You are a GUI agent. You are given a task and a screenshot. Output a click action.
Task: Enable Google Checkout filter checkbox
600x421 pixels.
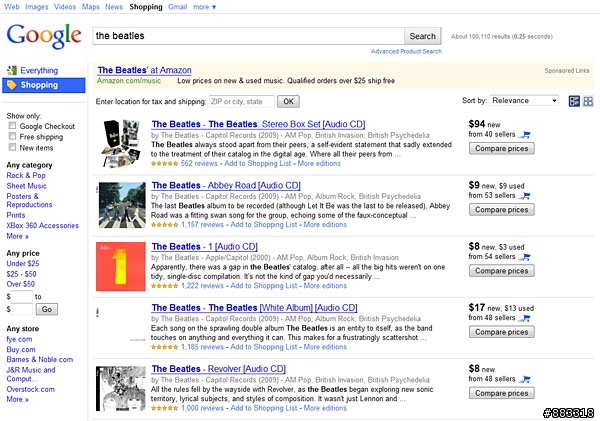[x=12, y=126]
